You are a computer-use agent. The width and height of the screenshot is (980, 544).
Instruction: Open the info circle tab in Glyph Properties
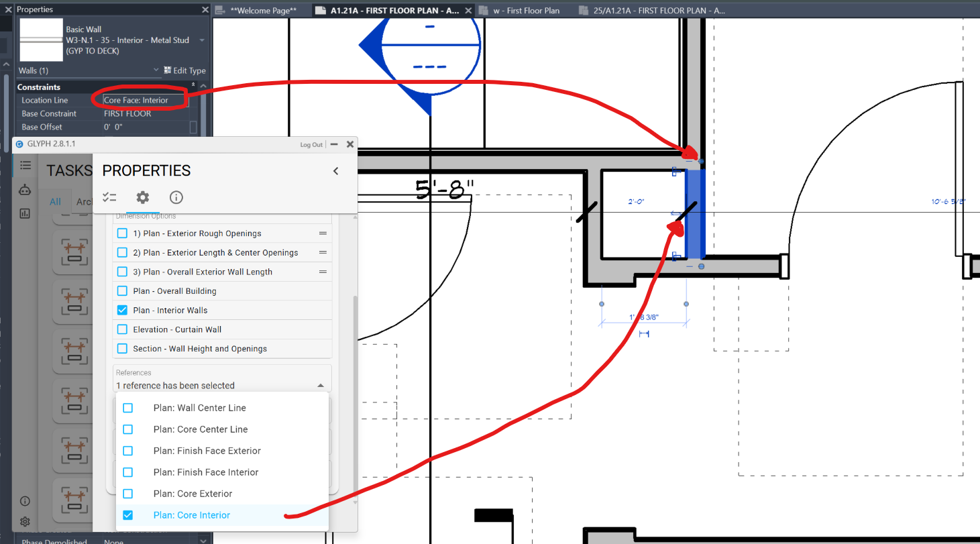click(176, 197)
